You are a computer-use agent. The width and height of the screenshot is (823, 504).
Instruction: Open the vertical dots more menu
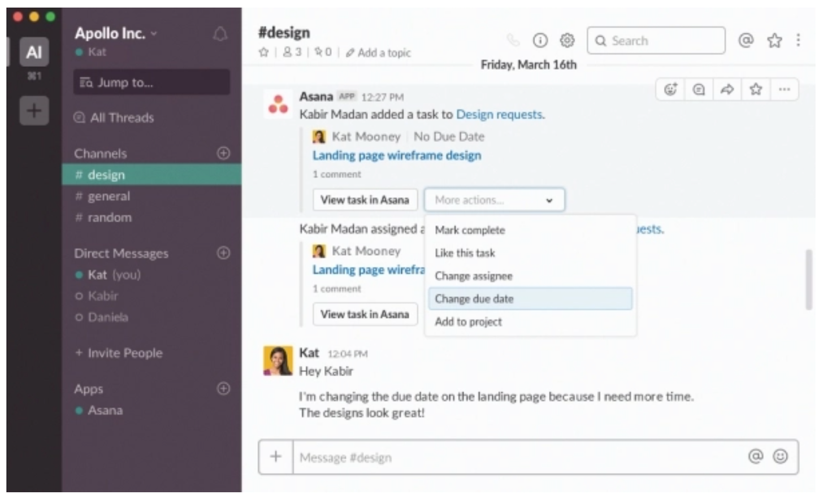pos(798,40)
